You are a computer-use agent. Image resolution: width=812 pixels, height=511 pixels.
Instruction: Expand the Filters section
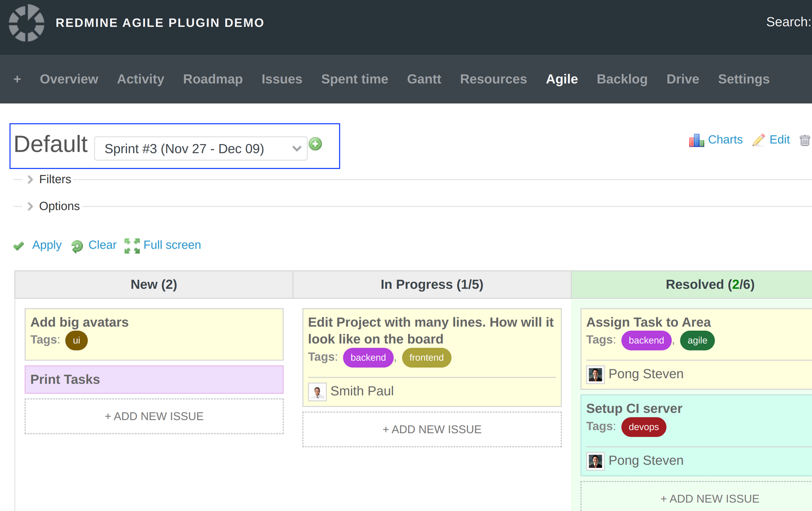pos(55,179)
